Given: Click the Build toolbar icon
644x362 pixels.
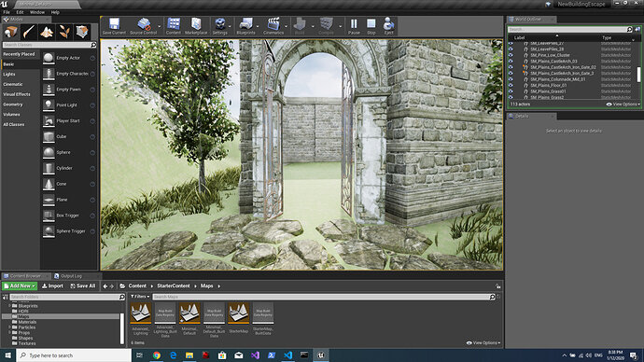Looking at the screenshot, I should coord(300,26).
